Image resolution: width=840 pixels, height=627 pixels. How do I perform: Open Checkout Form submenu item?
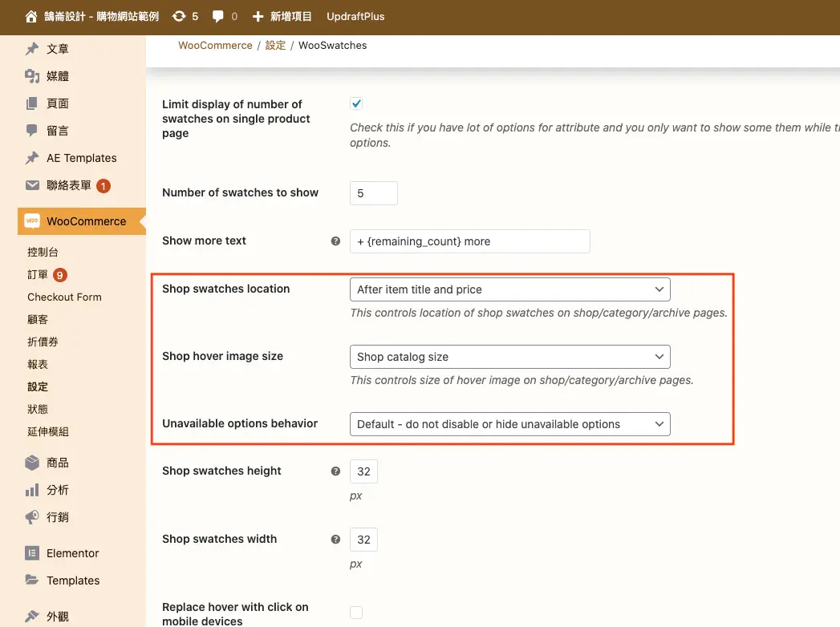[64, 297]
